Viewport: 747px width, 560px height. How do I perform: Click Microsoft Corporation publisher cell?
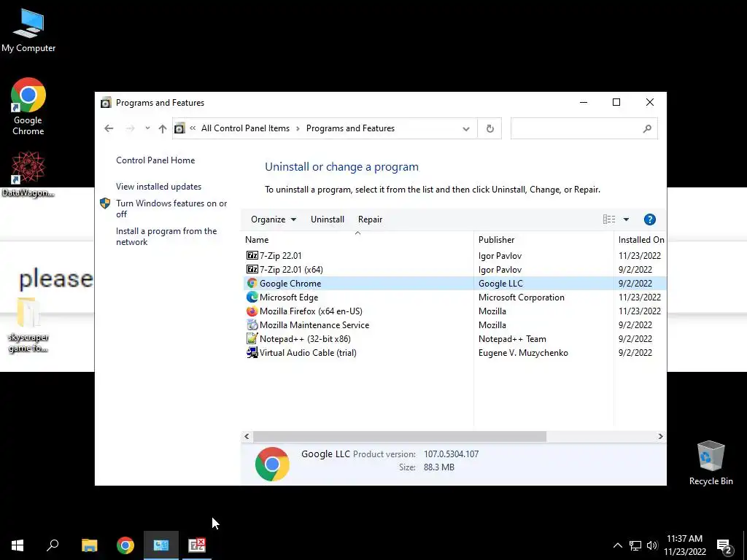[521, 297]
